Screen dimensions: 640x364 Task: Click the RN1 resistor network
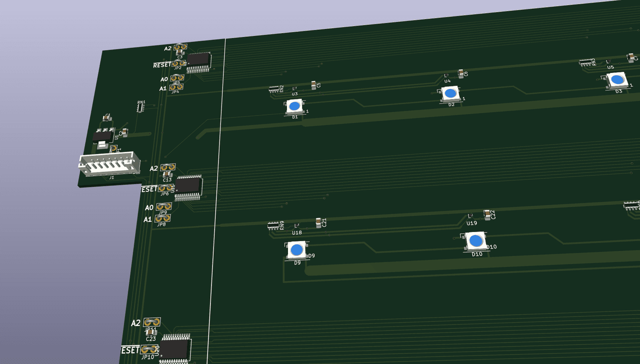141,106
